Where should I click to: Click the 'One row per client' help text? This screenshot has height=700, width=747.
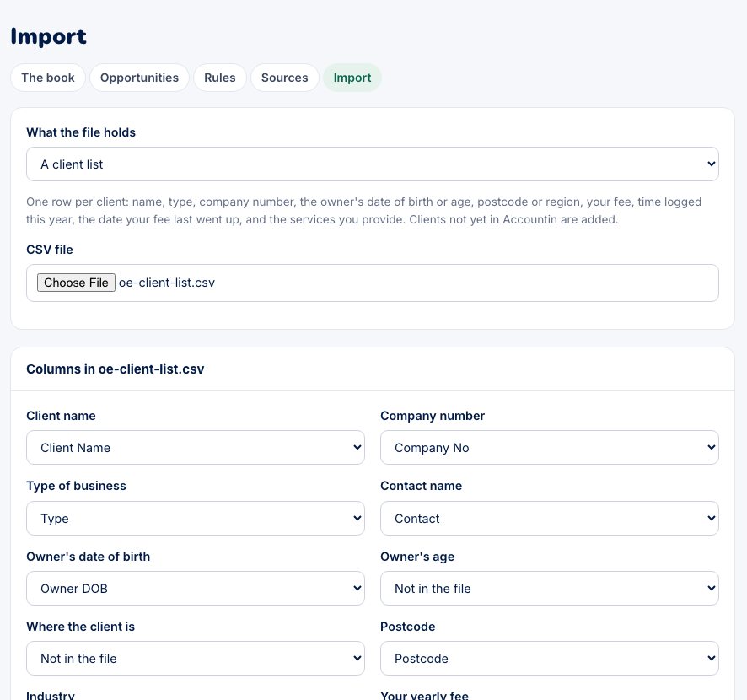pos(364,211)
